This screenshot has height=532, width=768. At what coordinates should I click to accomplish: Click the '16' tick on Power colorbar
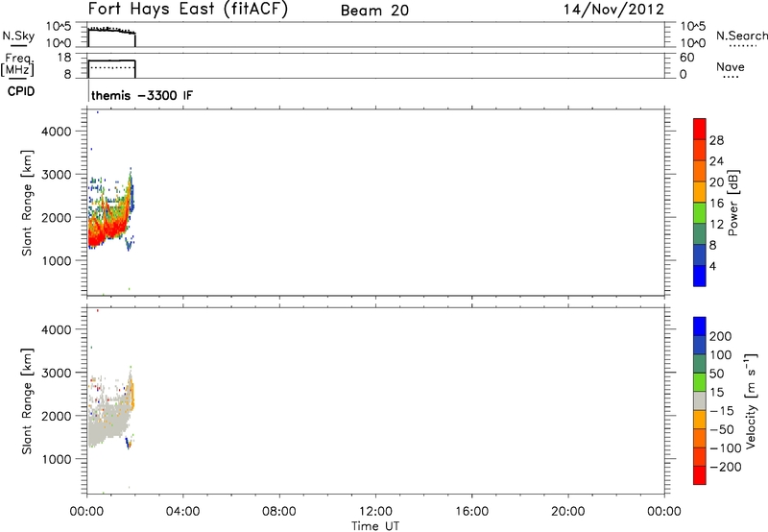(716, 204)
